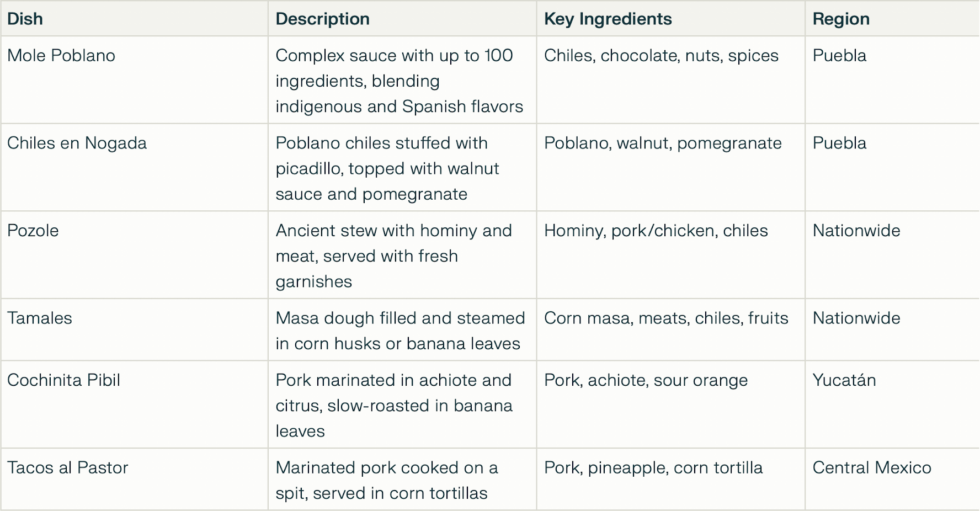This screenshot has height=511, width=980.
Task: Click the Dish column header
Action: 134,19
